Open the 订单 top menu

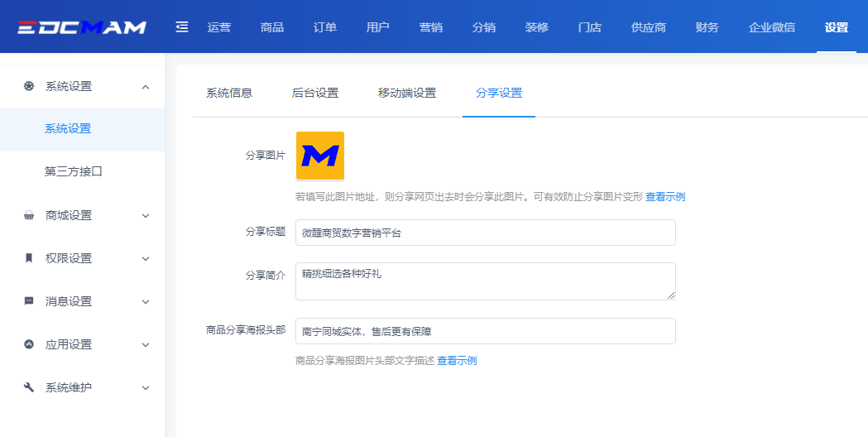(325, 27)
